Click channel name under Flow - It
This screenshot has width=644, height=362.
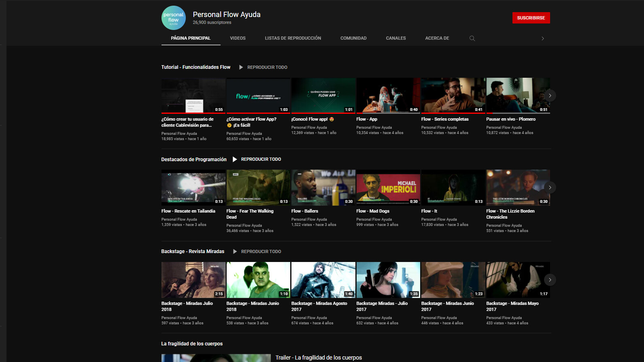(439, 219)
